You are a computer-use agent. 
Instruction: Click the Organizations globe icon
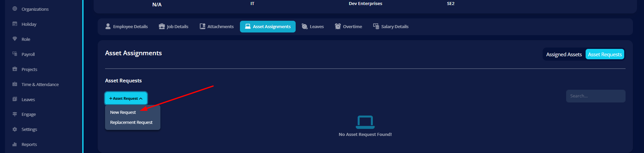point(15,9)
